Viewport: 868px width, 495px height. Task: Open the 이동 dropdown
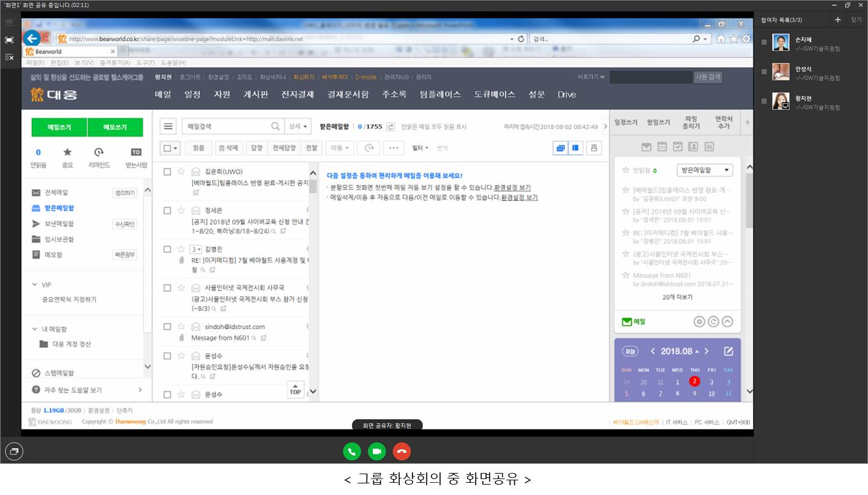click(x=341, y=147)
